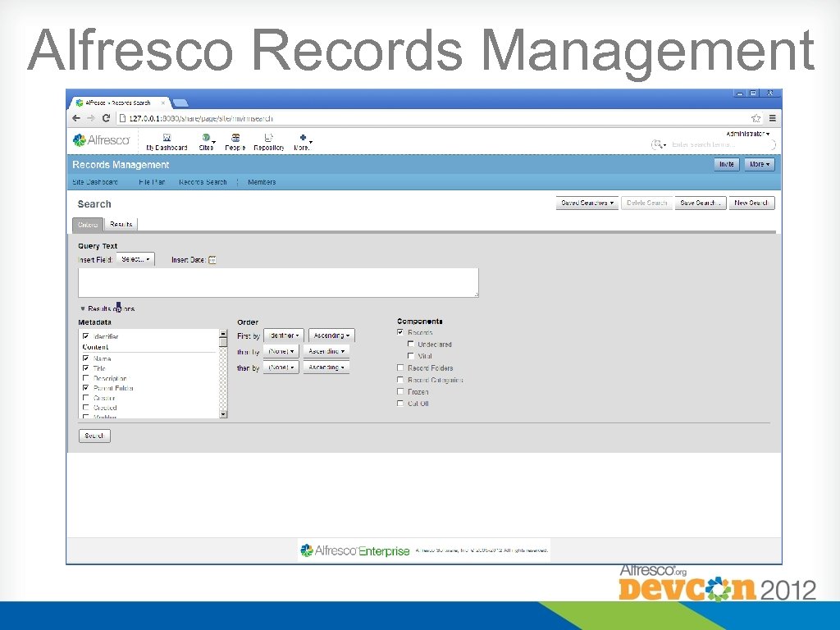Bookmark page with the star icon
Viewport: 840px width, 630px height.
756,118
